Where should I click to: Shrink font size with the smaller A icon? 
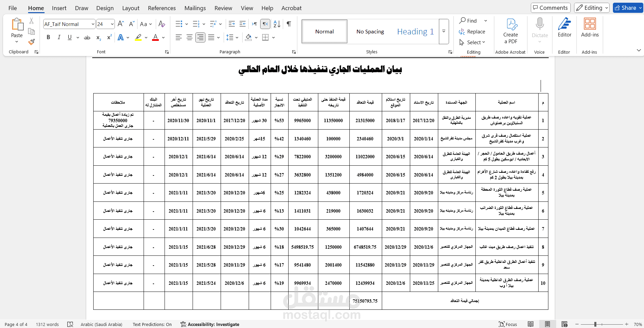tap(132, 24)
